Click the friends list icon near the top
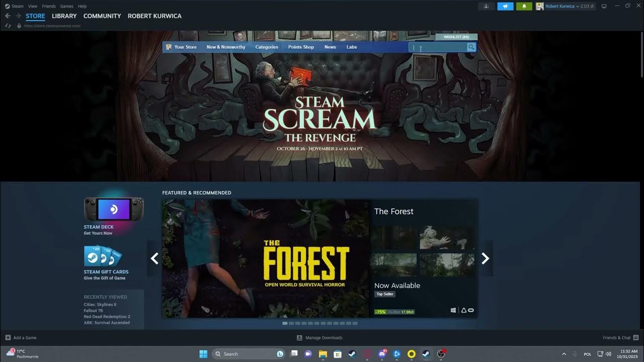644x362 pixels. (x=486, y=6)
